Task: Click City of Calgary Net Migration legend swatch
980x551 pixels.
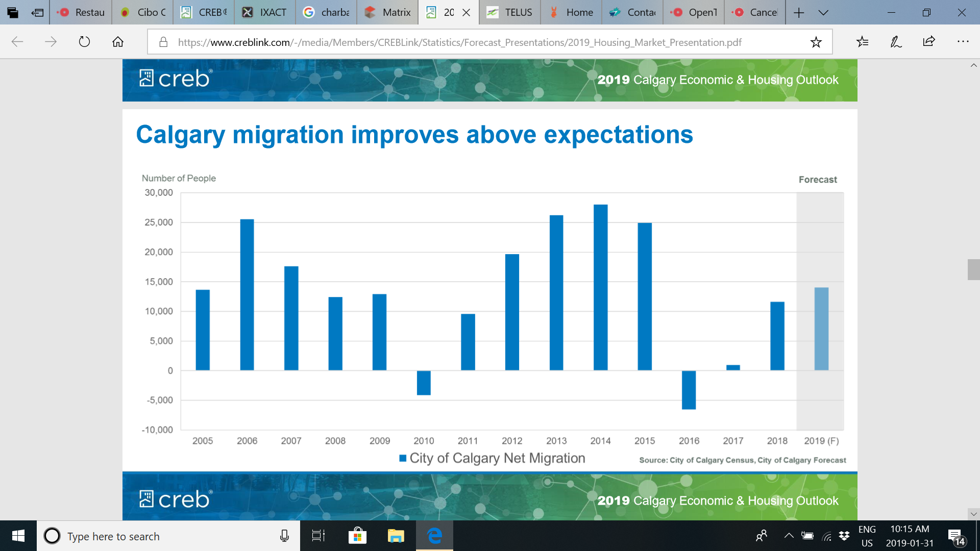Action: click(403, 458)
